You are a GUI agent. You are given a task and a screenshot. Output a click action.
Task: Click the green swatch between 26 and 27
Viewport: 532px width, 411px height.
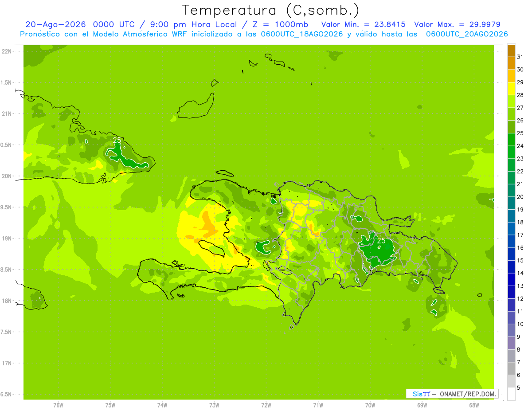pos(511,114)
